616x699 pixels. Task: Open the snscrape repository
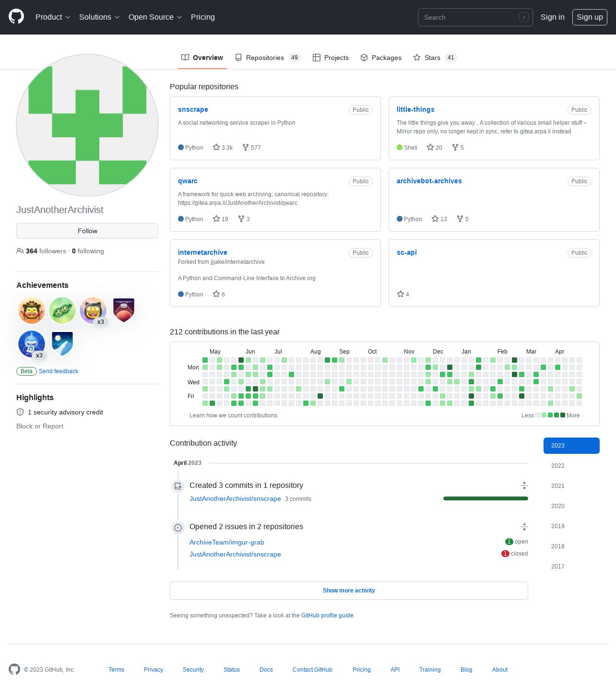pyautogui.click(x=193, y=109)
